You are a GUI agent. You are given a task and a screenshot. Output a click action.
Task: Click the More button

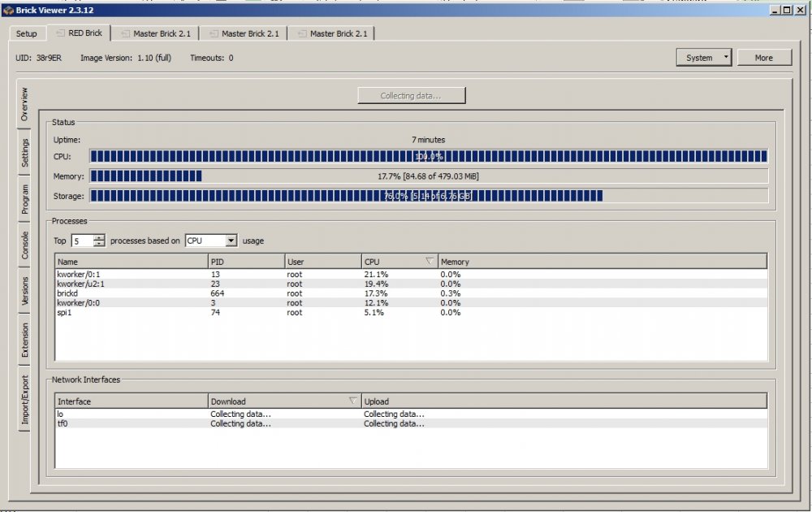point(764,57)
